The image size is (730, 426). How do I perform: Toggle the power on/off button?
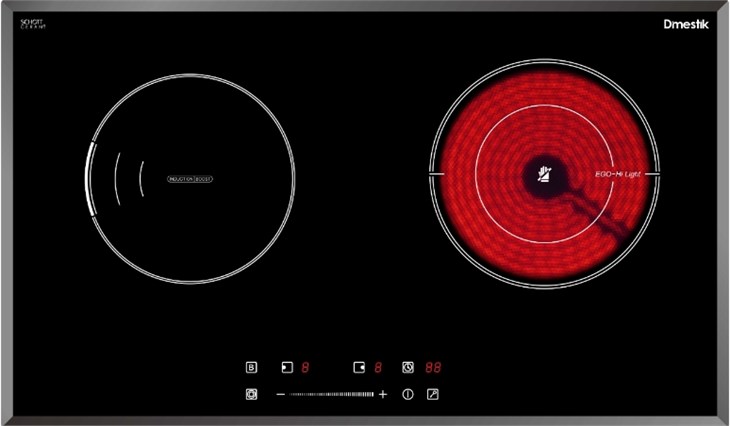[408, 394]
